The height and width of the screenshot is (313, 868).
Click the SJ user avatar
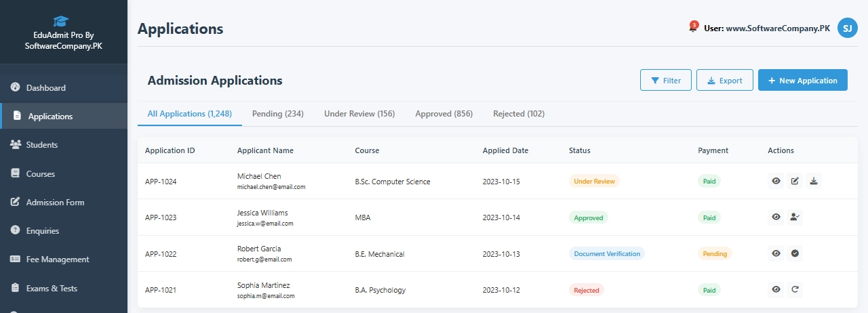click(x=848, y=28)
